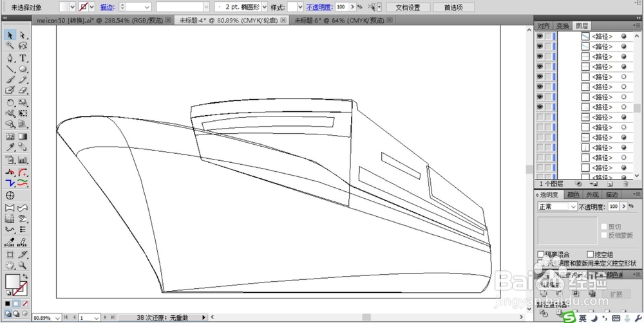Set paint mode to None in toolbox
This screenshot has height=323, width=644.
[26, 304]
